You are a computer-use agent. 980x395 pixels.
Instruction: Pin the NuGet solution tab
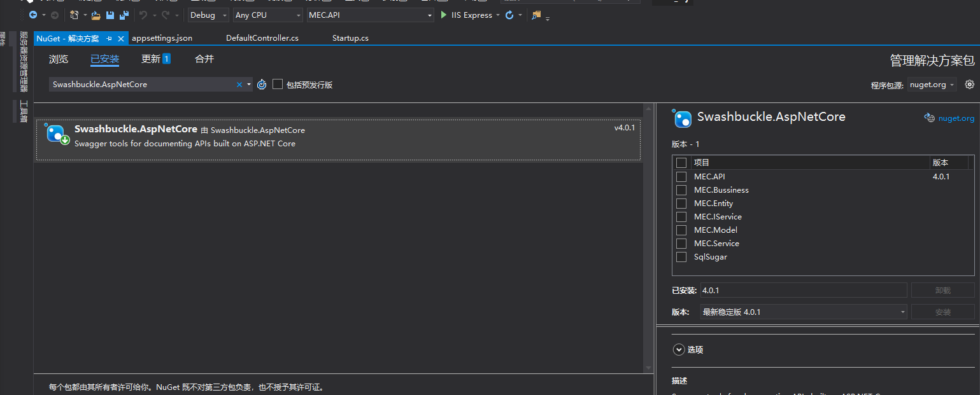pyautogui.click(x=110, y=38)
